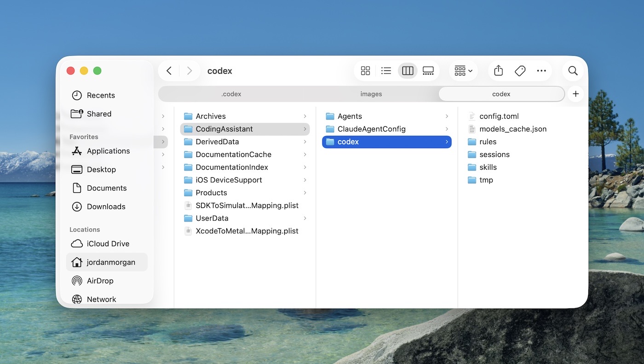
Task: Switch to the .codex tab
Action: click(x=231, y=94)
